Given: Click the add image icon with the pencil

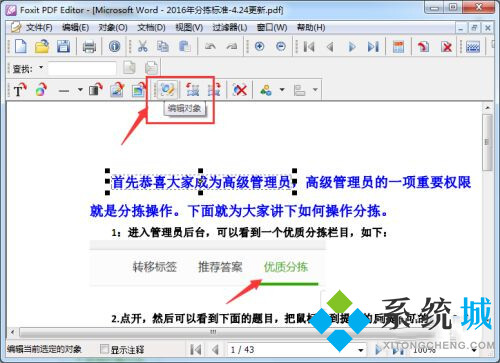Looking at the screenshot, I should [117, 90].
